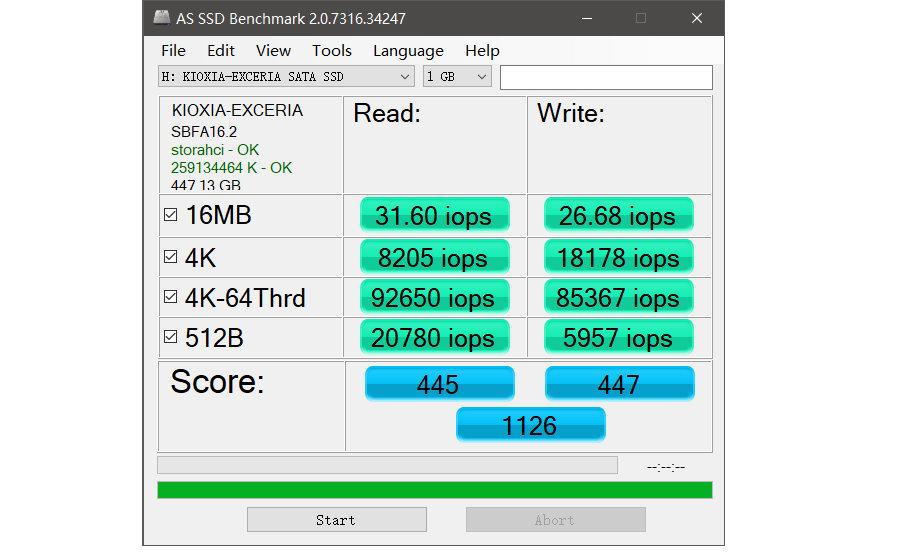
Task: Click the AS SSD Benchmark title bar icon
Action: (x=161, y=18)
